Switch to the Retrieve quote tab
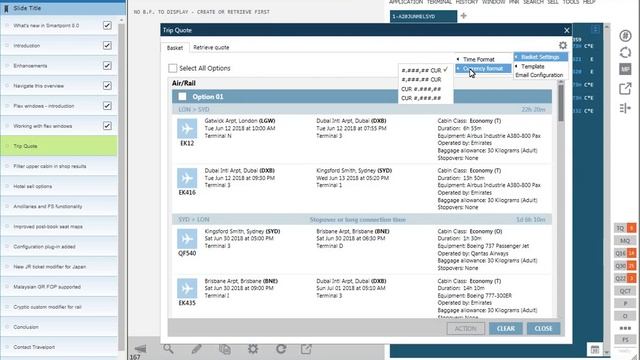The image size is (640, 360). click(x=211, y=47)
